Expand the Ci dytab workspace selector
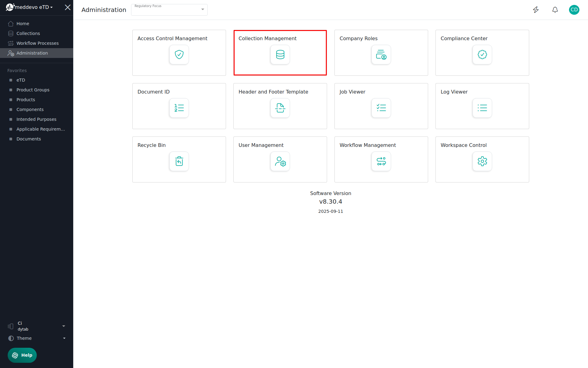 [x=37, y=326]
